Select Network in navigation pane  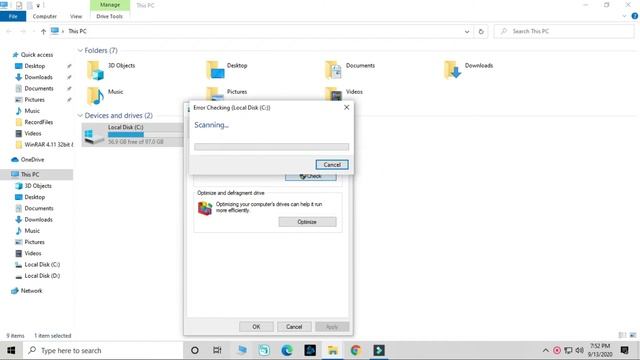[31, 291]
